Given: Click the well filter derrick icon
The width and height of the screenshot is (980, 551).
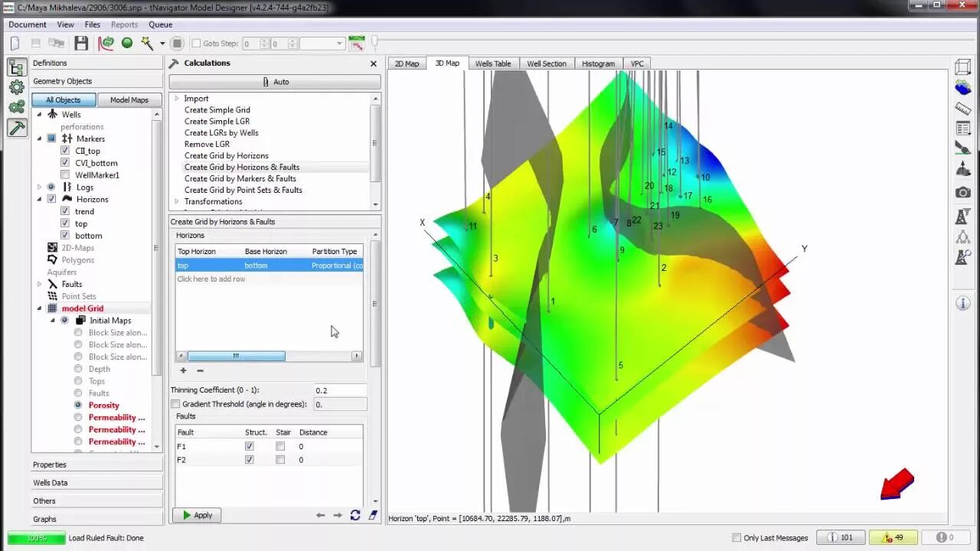Looking at the screenshot, I should click(x=963, y=217).
